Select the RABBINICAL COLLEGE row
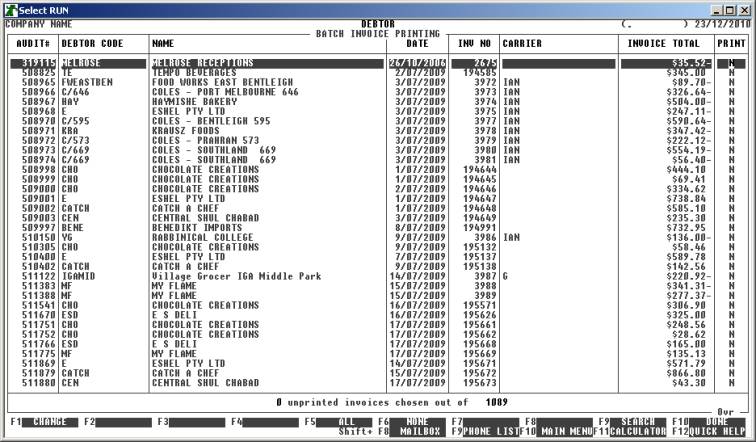 pyautogui.click(x=378, y=237)
